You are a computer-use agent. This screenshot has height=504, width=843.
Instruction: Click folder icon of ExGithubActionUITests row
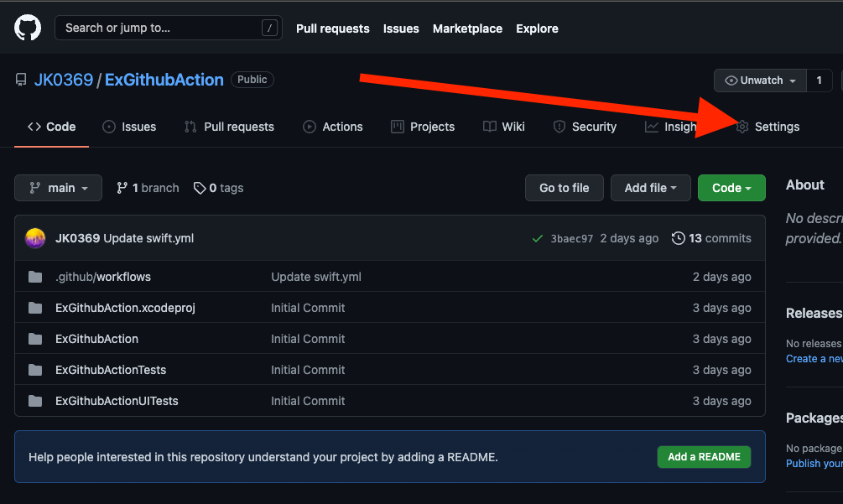click(35, 401)
